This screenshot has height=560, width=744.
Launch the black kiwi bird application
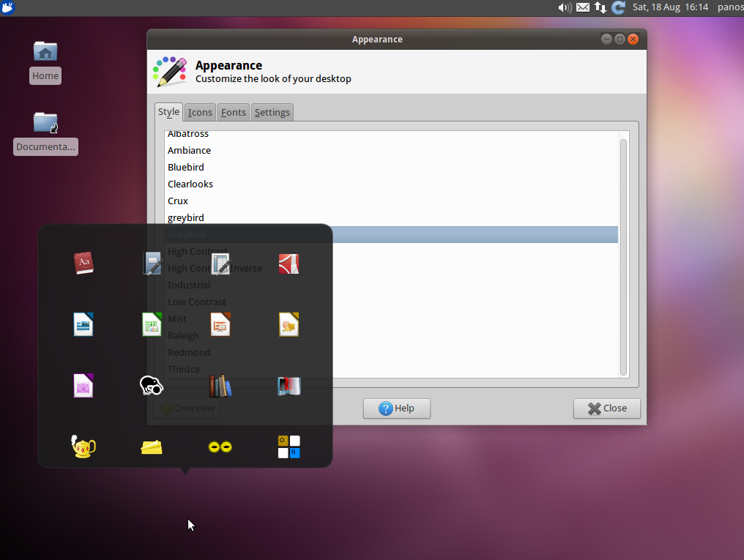[x=152, y=386]
